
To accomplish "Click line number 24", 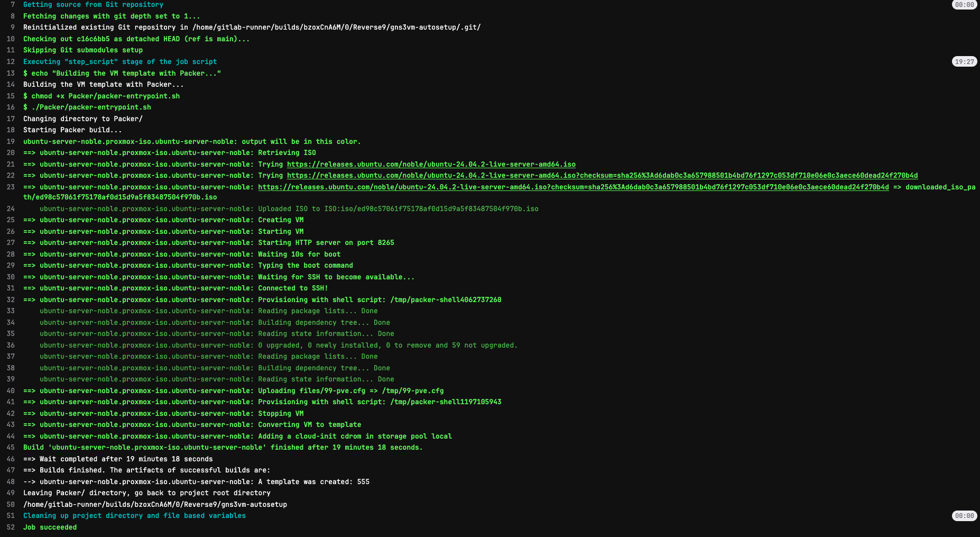I will pyautogui.click(x=11, y=209).
